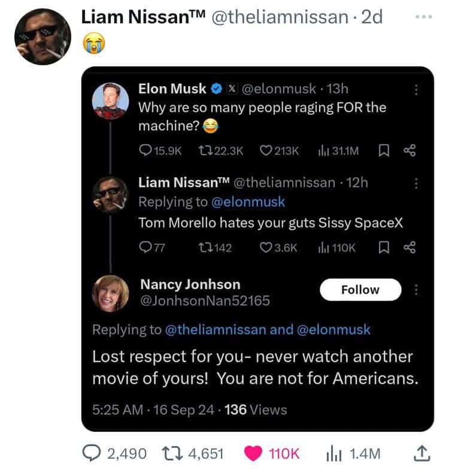Open three-dot menu on Liam Nissan's reply
This screenshot has width=449, height=476.
416,184
